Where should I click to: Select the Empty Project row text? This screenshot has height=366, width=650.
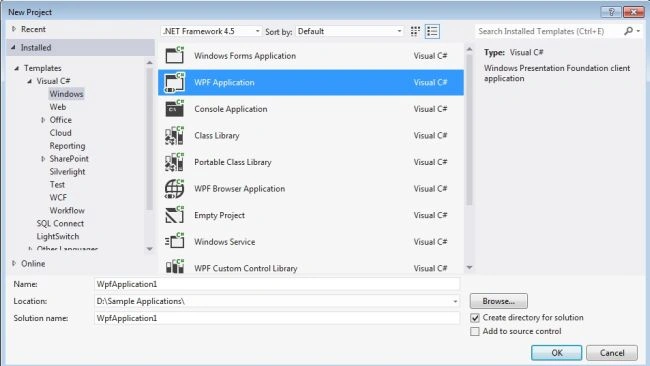(219, 215)
